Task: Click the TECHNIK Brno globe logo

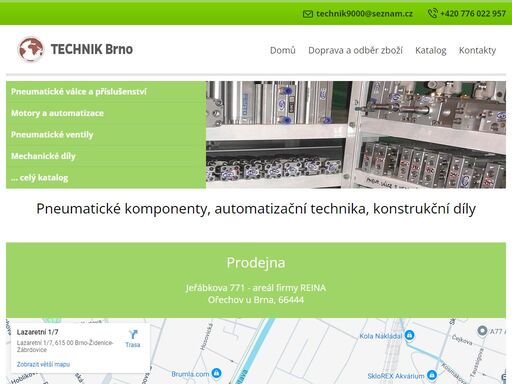Action: 31,49
